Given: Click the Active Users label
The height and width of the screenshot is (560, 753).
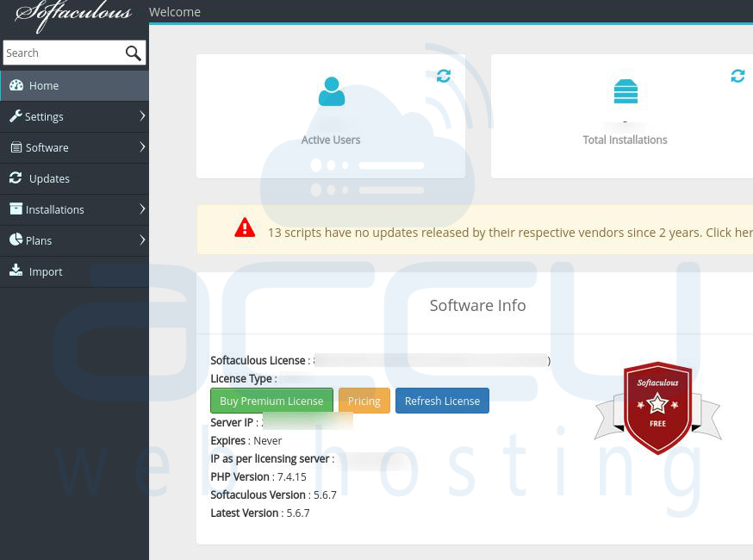Looking at the screenshot, I should (x=331, y=140).
